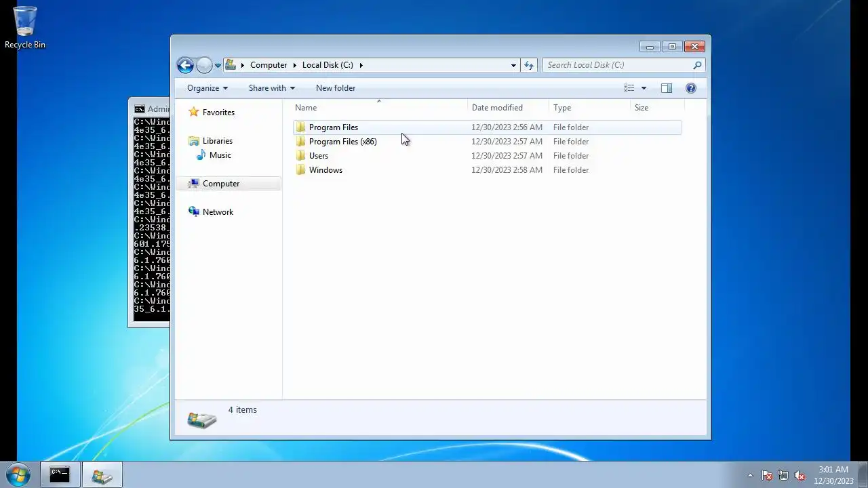Click the drive icon in details pane
This screenshot has height=488, width=868.
point(202,420)
